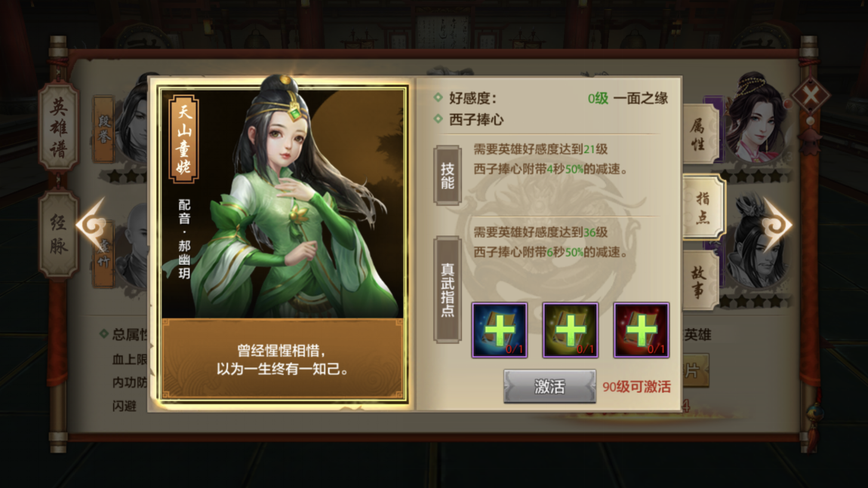Switch to the 指点 guidance tab
This screenshot has height=488, width=868.
click(x=703, y=207)
